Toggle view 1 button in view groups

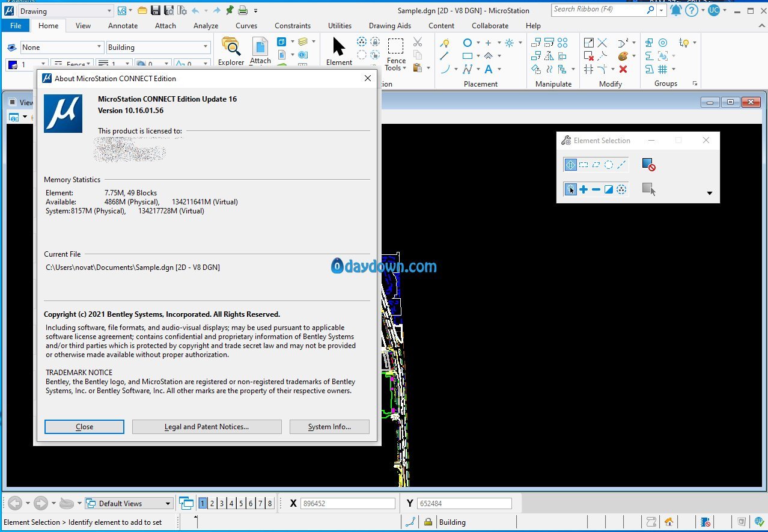[203, 503]
